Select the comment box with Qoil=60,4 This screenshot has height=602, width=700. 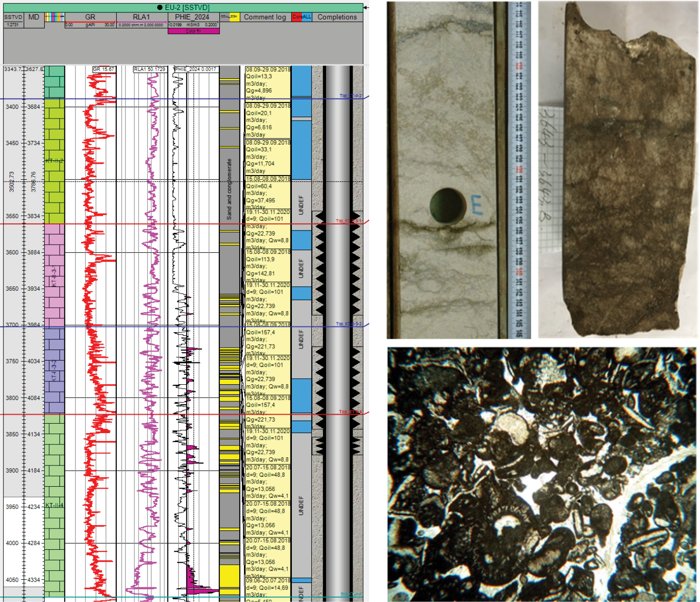point(268,194)
